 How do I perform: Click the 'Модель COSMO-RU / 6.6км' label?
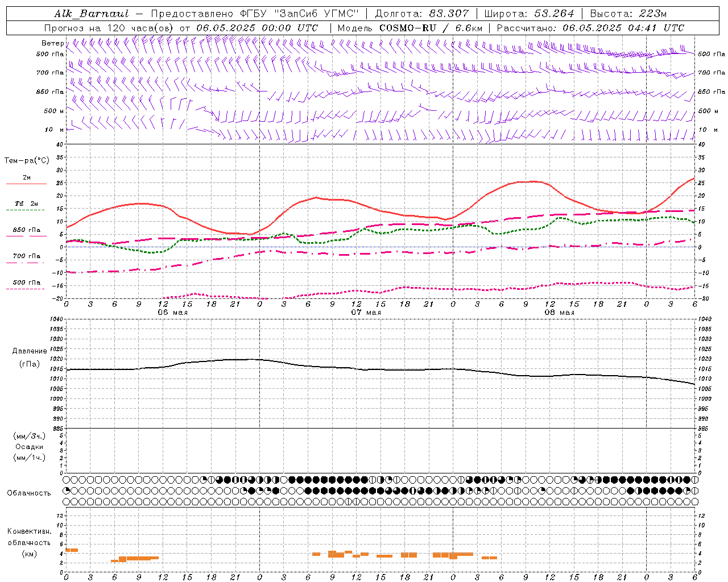pyautogui.click(x=409, y=28)
